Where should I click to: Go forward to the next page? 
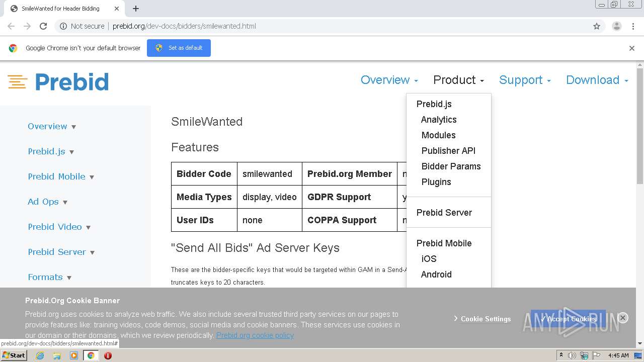pyautogui.click(x=27, y=26)
